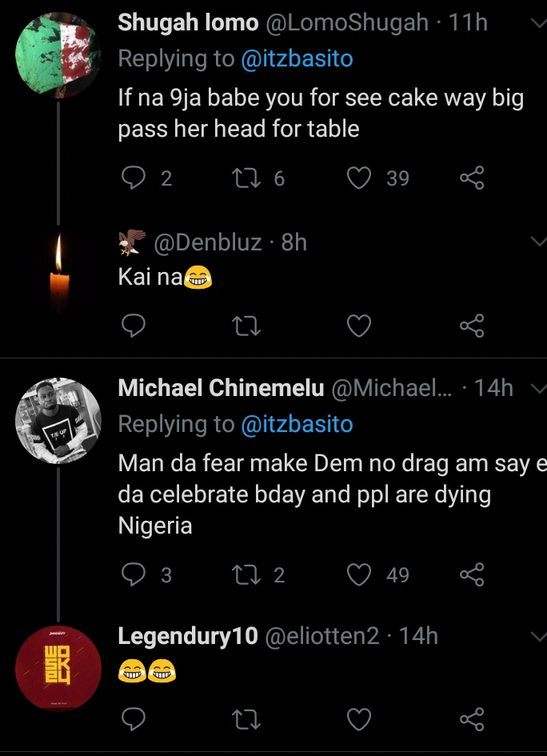This screenshot has width=547, height=756.
Task: Open @itzbasito link in Michael Chinemelu's reply
Action: (x=296, y=423)
